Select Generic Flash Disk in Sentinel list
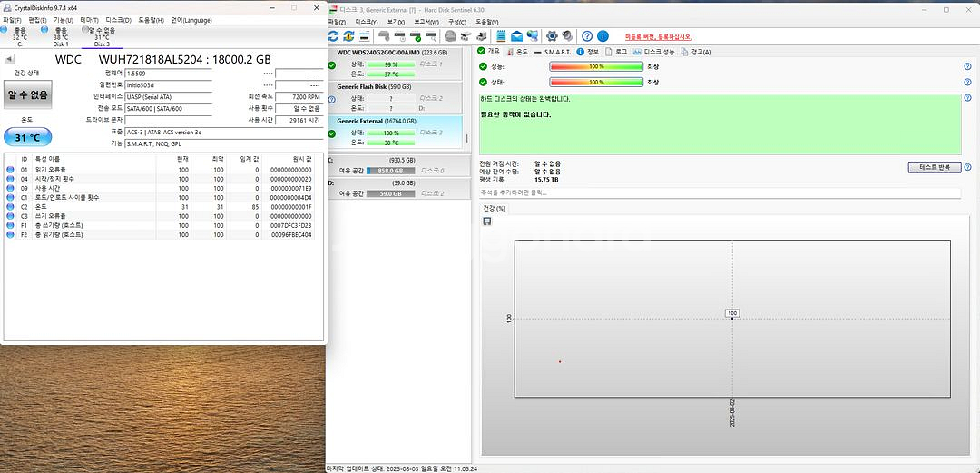The height and width of the screenshot is (473, 980). coord(395,97)
